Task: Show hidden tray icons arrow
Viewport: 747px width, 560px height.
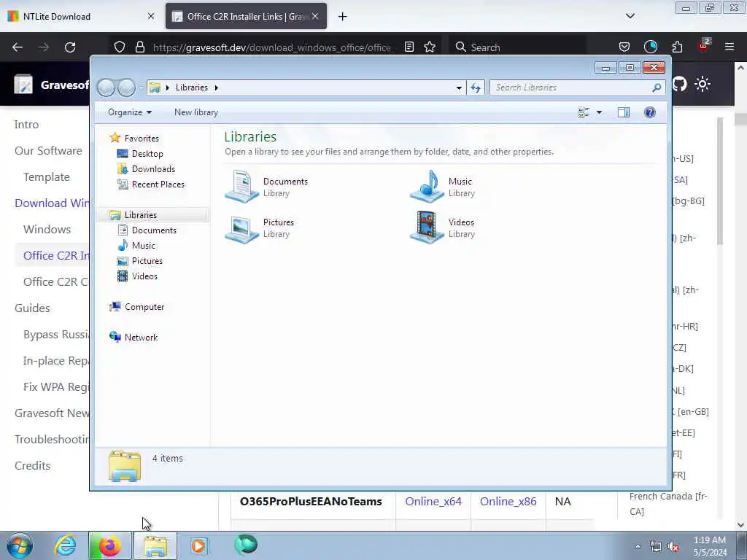Action: 638,547
